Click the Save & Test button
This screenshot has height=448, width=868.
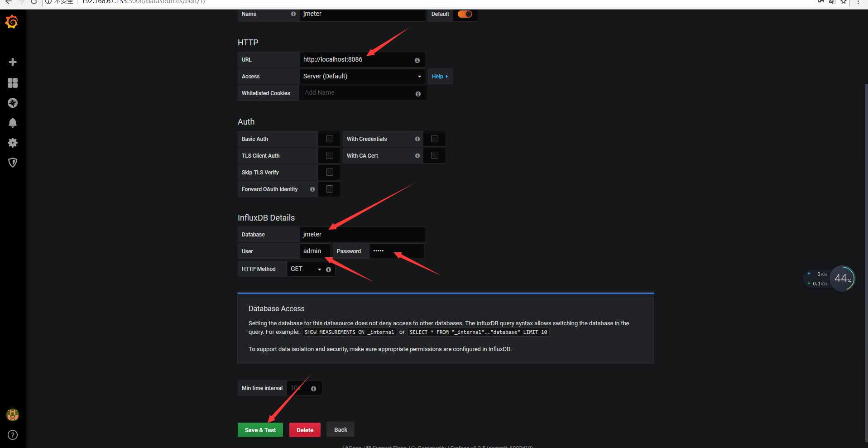click(260, 430)
